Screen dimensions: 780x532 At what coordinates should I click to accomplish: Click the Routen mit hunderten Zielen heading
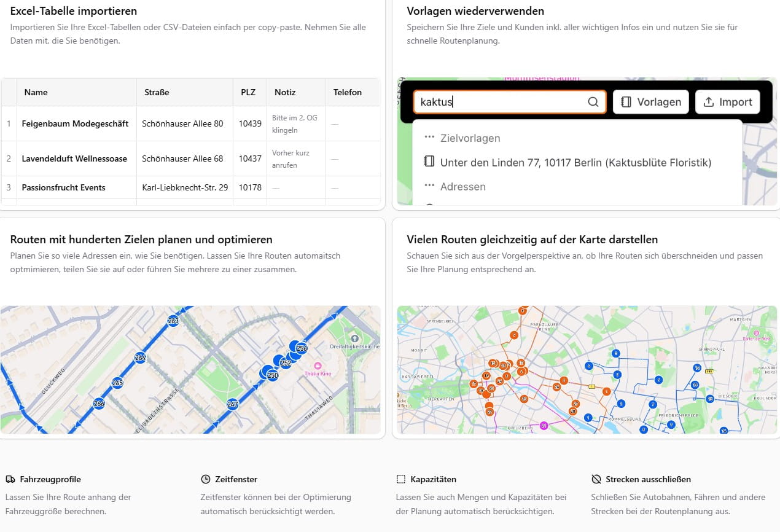141,240
